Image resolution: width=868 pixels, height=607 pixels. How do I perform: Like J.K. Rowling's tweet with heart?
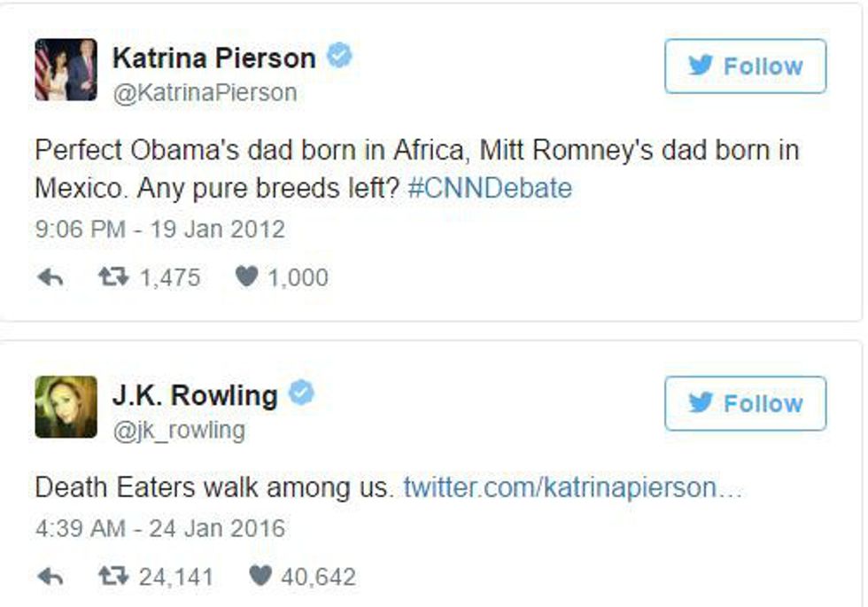coord(260,578)
